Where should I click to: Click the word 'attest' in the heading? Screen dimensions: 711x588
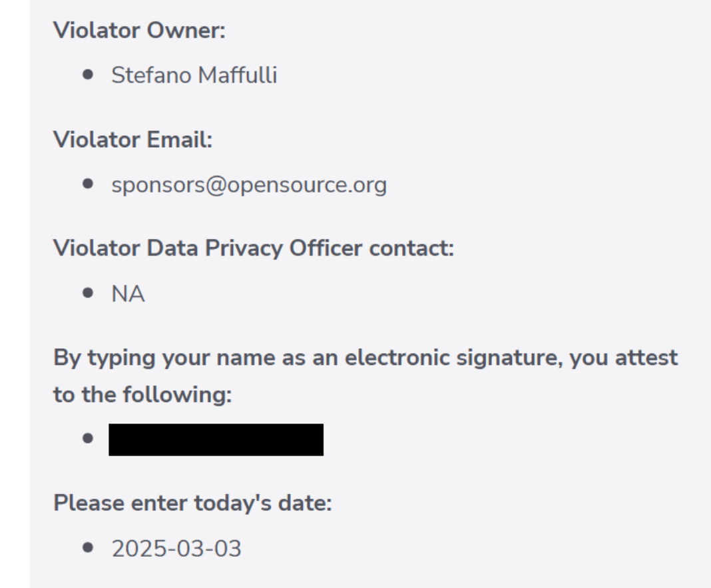646,358
